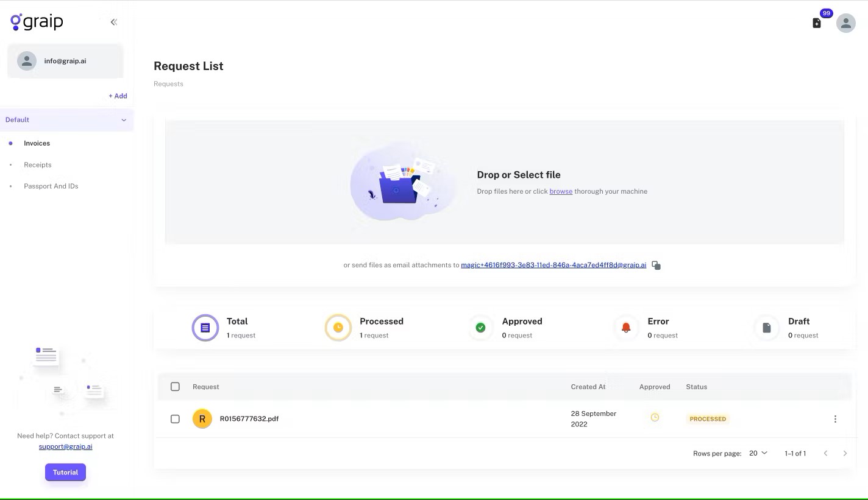Click the browse link to select files
Image resolution: width=868 pixels, height=500 pixels.
561,191
